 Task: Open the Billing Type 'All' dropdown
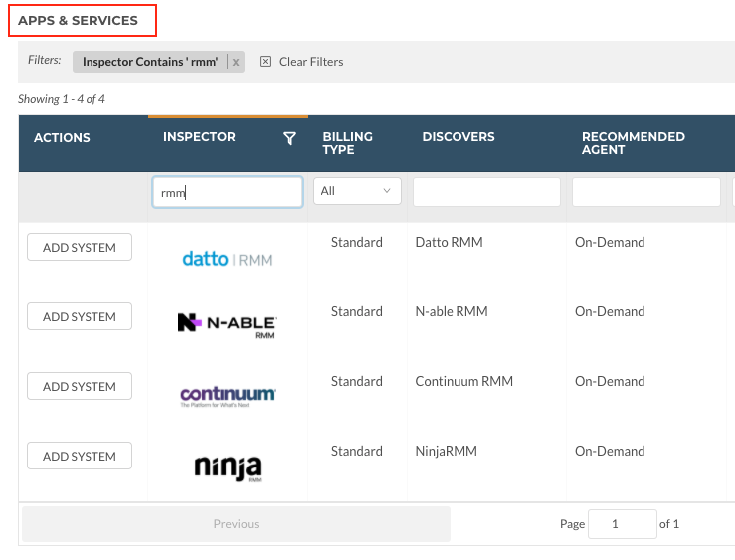(x=357, y=191)
